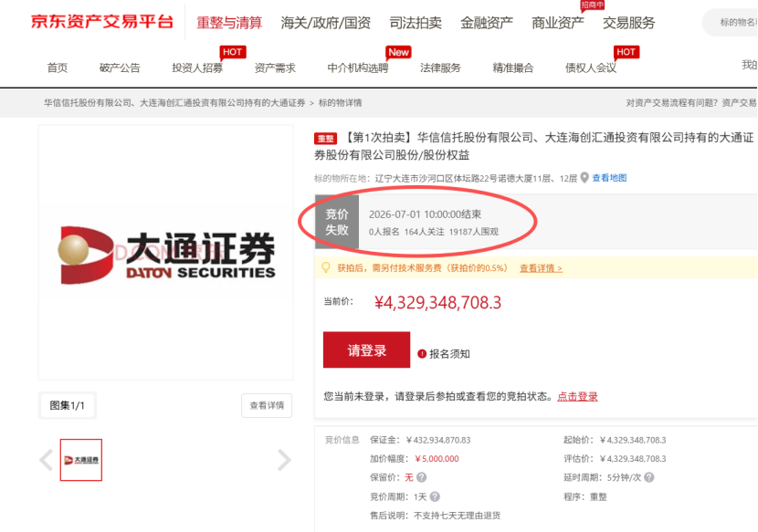The height and width of the screenshot is (532, 758).
Task: Click the help icon next to 竞价周期
Action: point(435,496)
